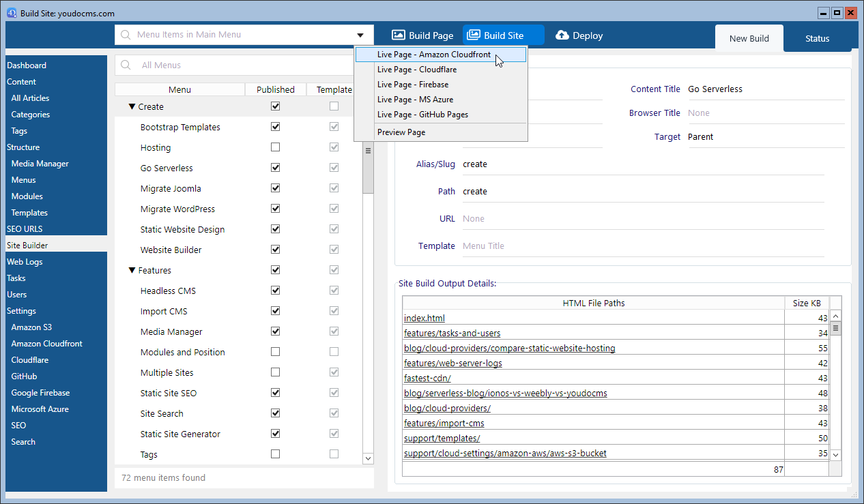Collapse the Create menu group
This screenshot has height=504, width=864.
pos(132,107)
